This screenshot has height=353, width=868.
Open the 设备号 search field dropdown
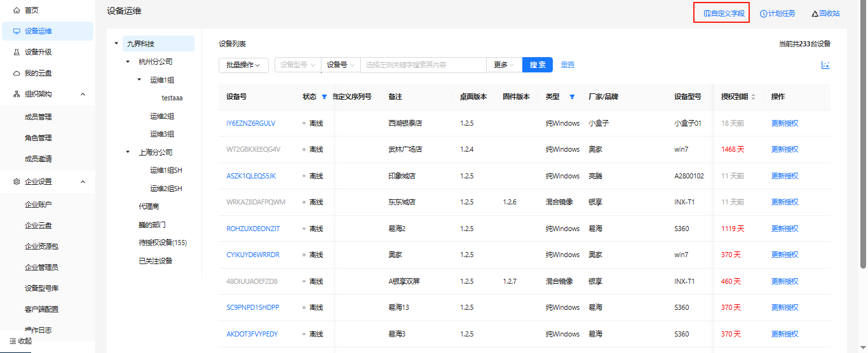coord(341,65)
